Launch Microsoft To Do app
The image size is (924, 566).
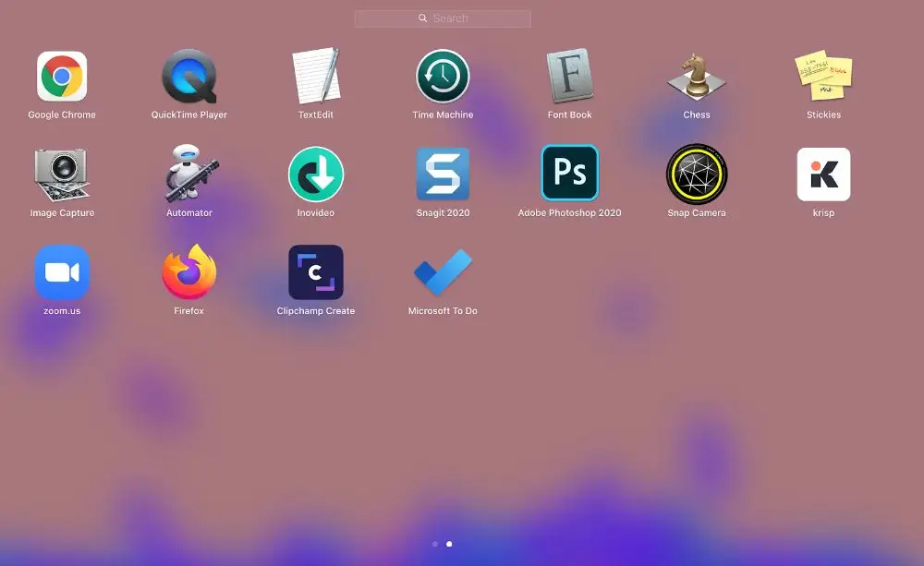[443, 272]
